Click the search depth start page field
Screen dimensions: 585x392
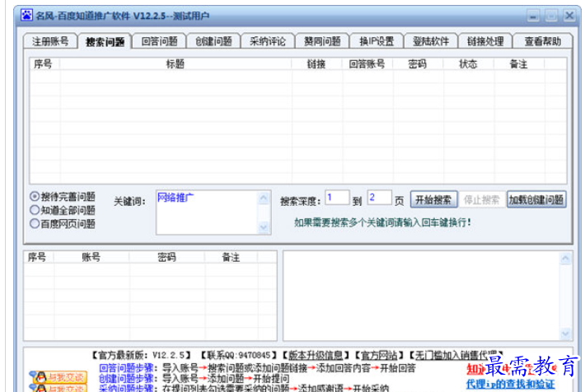[337, 198]
